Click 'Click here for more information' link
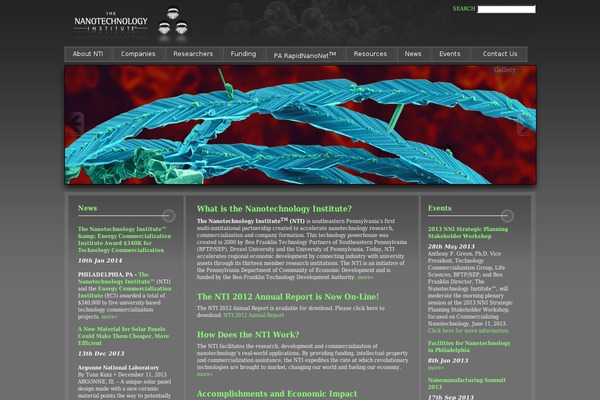The image size is (600, 400). pos(468,331)
